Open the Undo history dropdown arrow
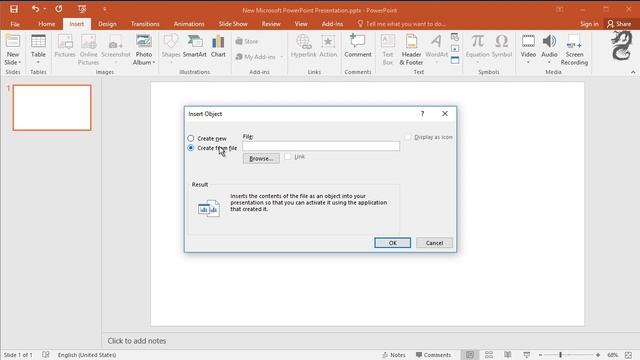The width and height of the screenshot is (640, 360). tap(44, 9)
